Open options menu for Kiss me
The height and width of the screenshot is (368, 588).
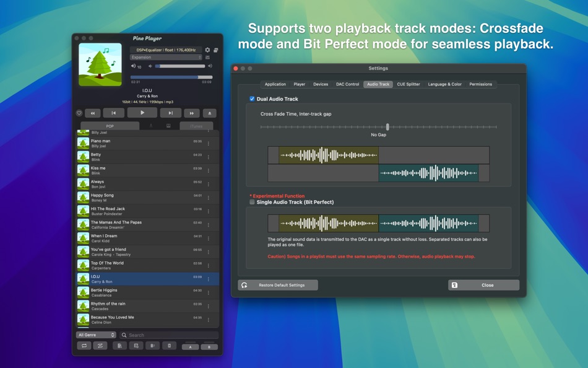[209, 170]
